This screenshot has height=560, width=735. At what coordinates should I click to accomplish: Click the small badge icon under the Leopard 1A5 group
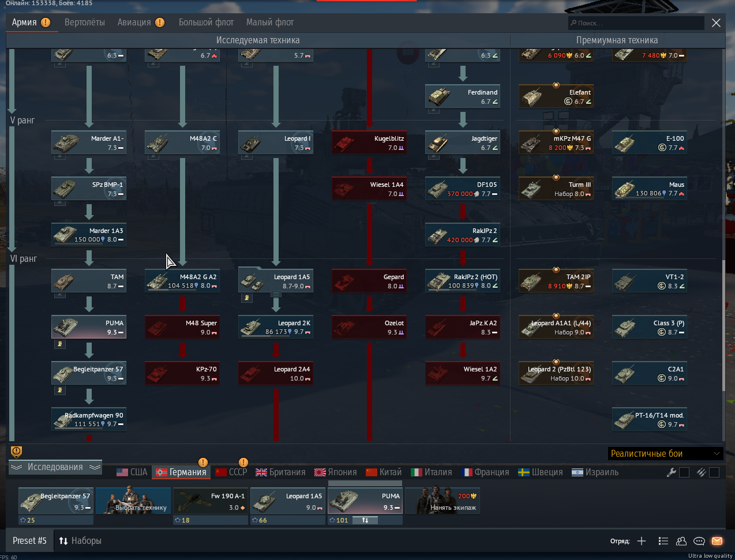pyautogui.click(x=247, y=298)
